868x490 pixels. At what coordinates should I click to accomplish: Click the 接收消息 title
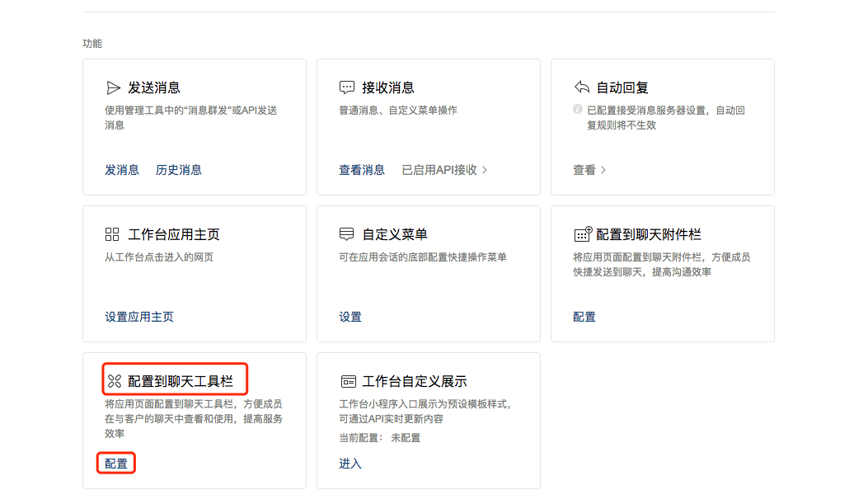(388, 87)
